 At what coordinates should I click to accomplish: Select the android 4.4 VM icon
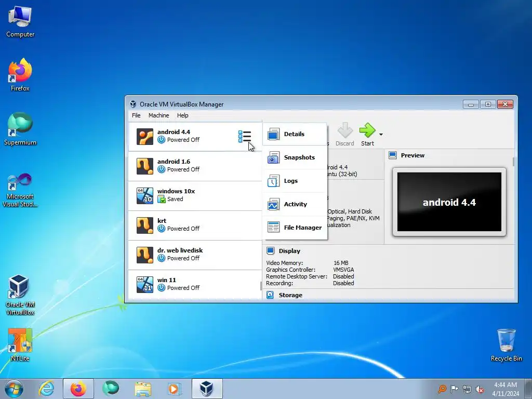click(x=145, y=137)
